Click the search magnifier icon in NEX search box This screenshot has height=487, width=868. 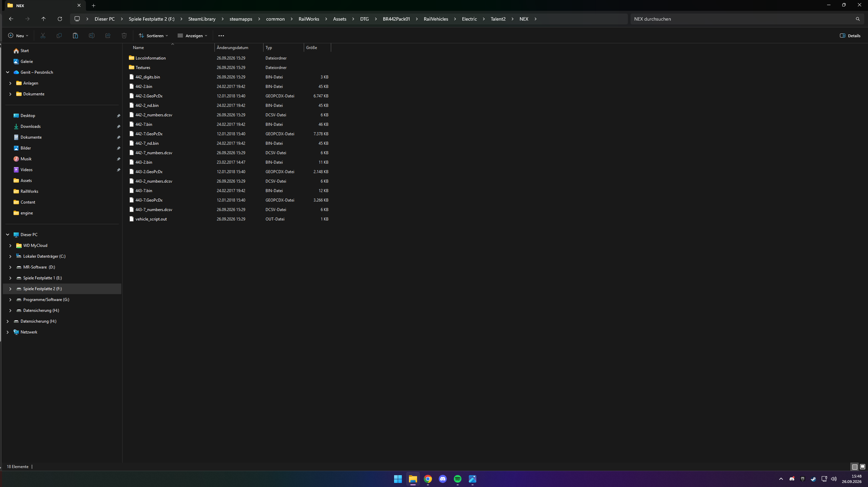[858, 19]
